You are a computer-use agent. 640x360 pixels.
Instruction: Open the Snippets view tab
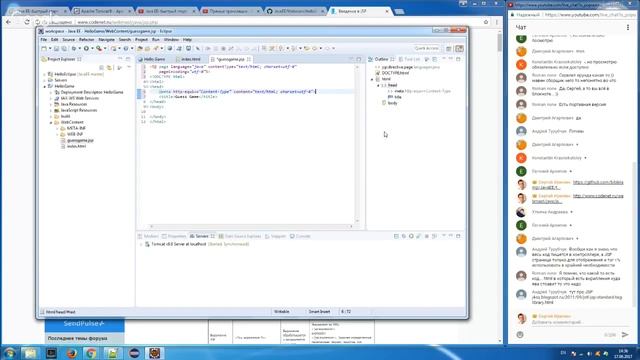(276, 236)
